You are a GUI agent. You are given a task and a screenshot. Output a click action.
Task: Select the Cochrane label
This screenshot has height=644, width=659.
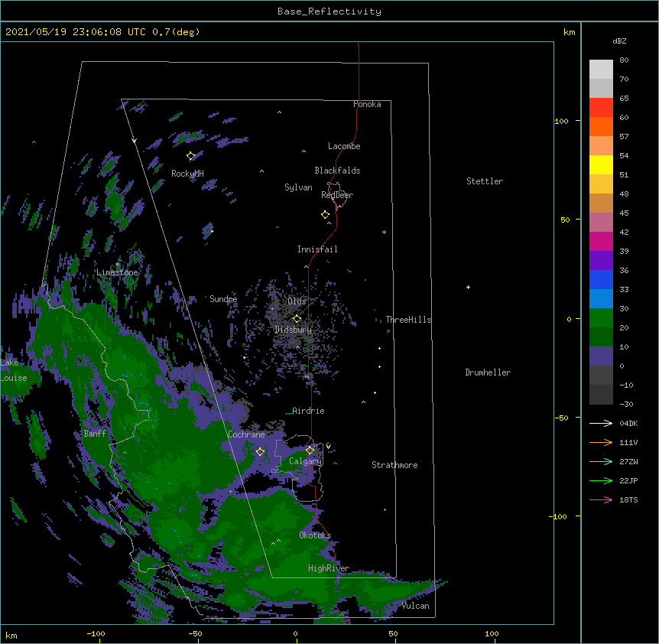[x=247, y=434]
